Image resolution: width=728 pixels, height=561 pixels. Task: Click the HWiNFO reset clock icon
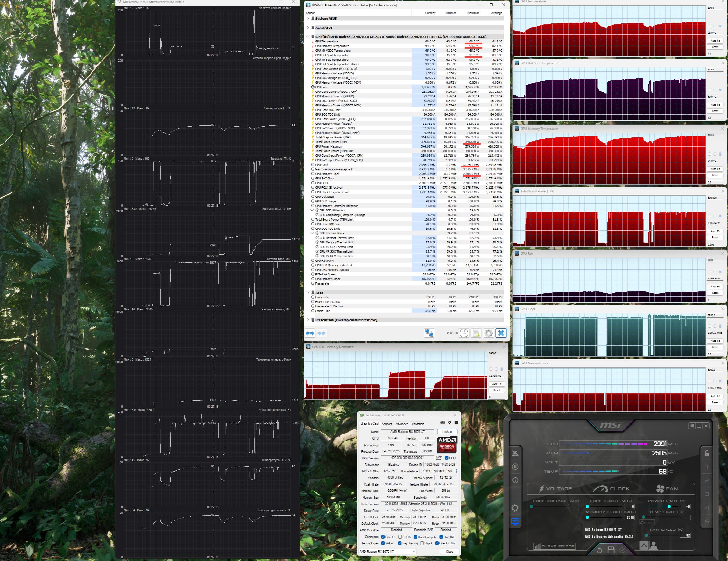(x=464, y=333)
